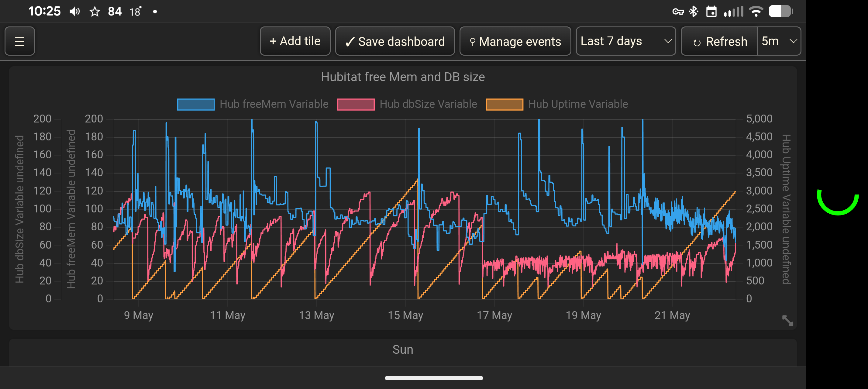Screen dimensions: 868x389
Task: Click the Refresh button
Action: click(x=719, y=41)
